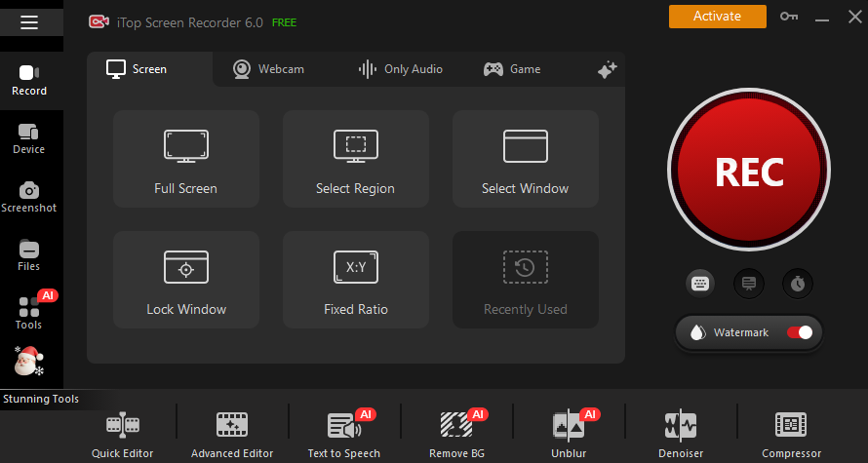Open the hamburger menu

click(x=29, y=22)
